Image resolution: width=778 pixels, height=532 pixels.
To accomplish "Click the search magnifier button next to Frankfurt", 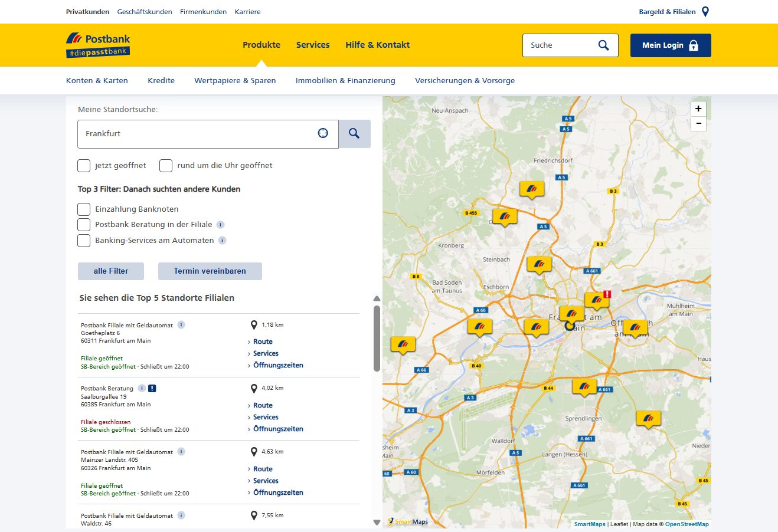I will (x=354, y=134).
